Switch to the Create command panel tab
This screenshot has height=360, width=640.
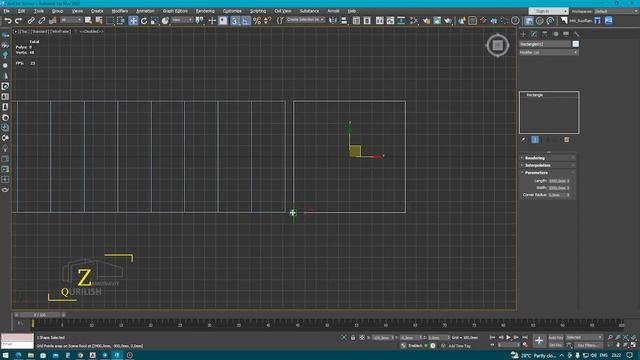coord(523,34)
